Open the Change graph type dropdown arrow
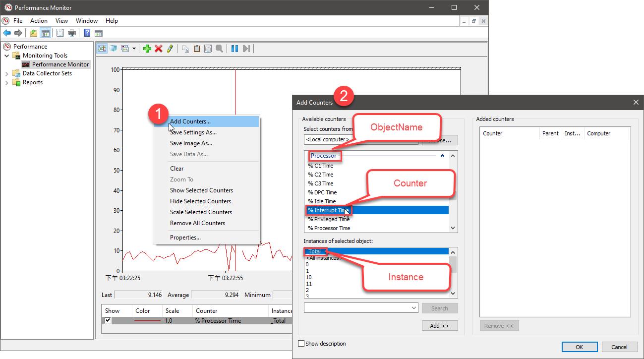The image size is (644, 359). point(134,49)
